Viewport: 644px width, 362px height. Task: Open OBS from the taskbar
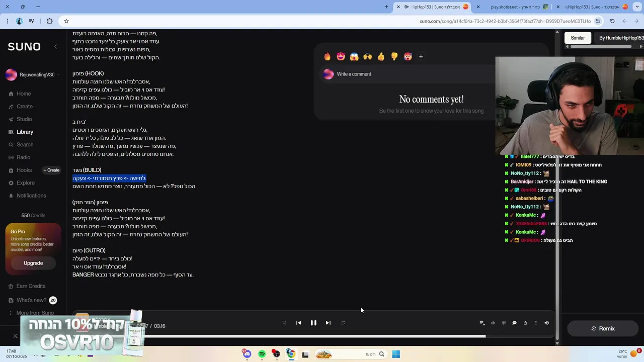tap(276, 354)
